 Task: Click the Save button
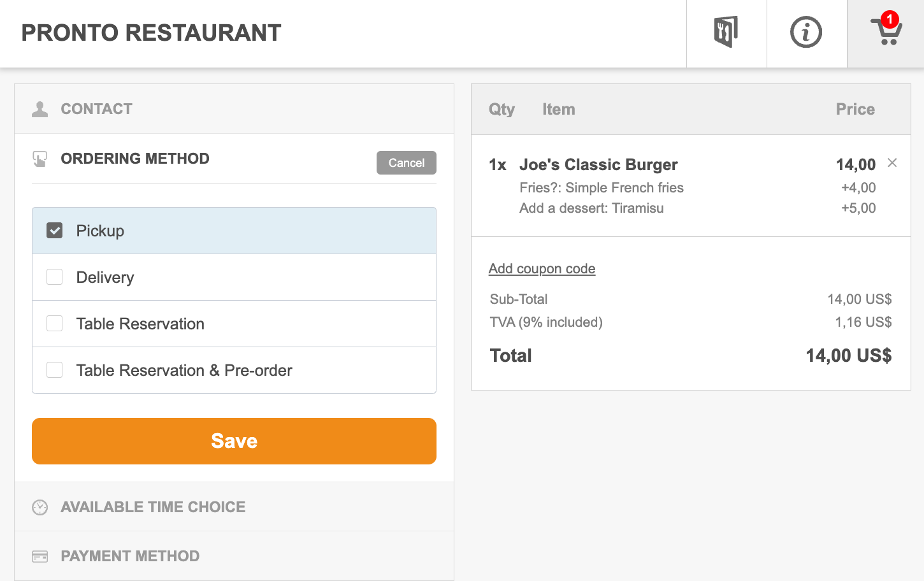(234, 441)
